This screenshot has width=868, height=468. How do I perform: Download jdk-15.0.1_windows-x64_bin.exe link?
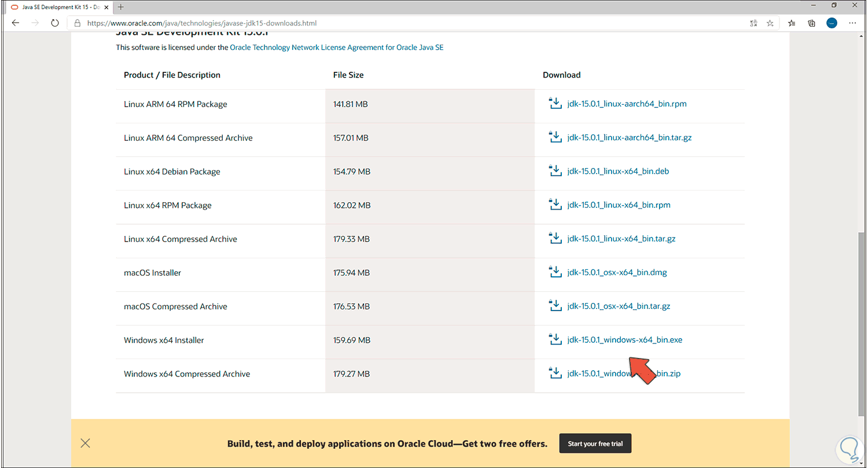coord(625,340)
